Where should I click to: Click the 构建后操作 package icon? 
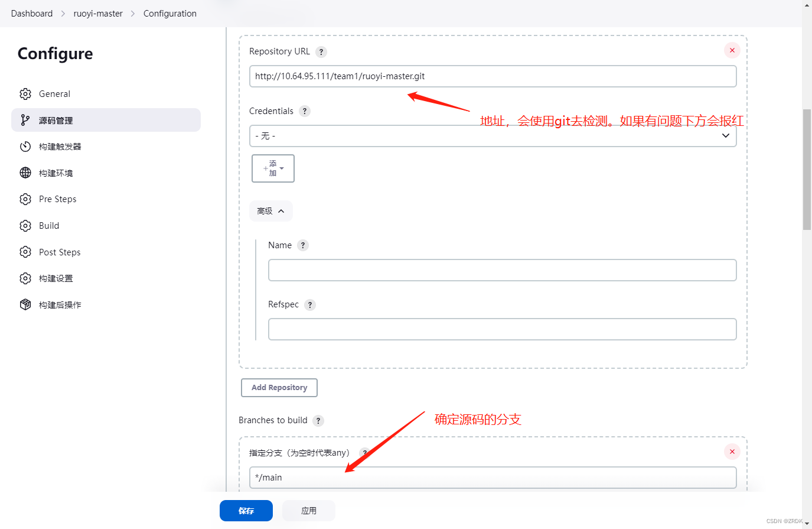point(25,304)
